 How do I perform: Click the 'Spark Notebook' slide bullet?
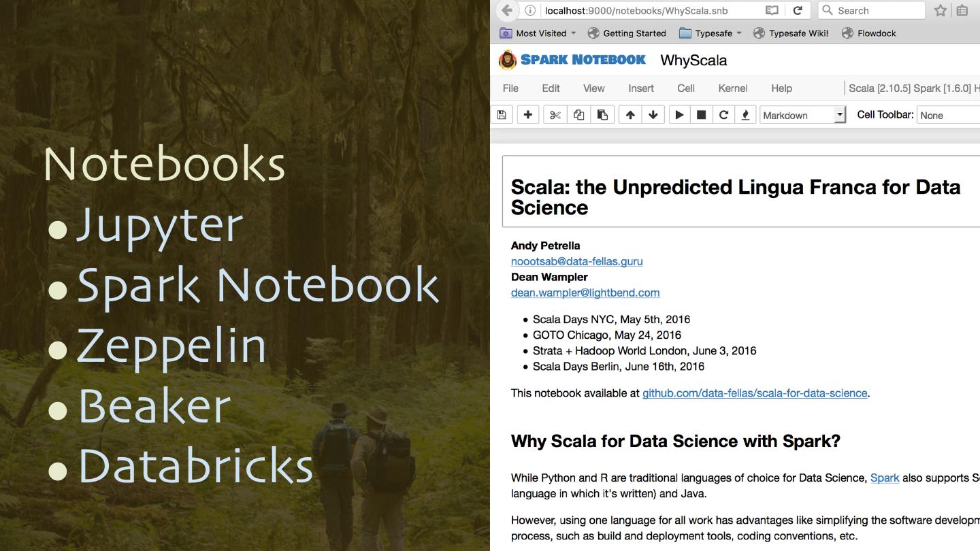click(258, 285)
